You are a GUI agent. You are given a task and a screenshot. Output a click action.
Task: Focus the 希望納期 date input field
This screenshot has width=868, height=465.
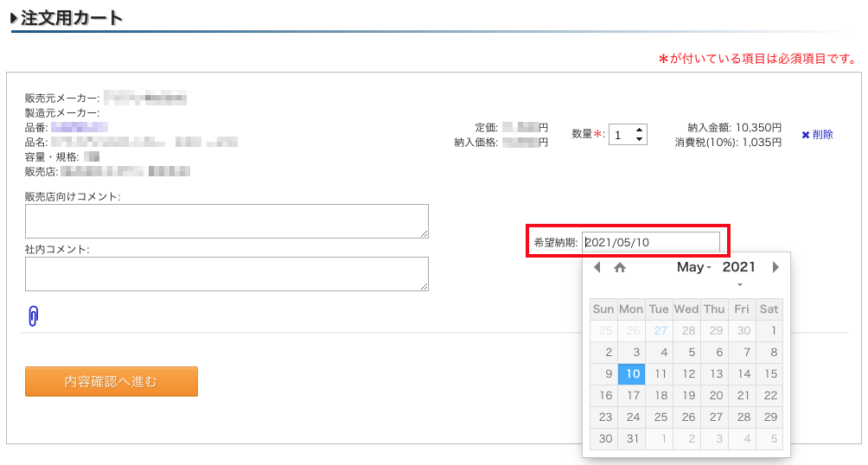650,242
